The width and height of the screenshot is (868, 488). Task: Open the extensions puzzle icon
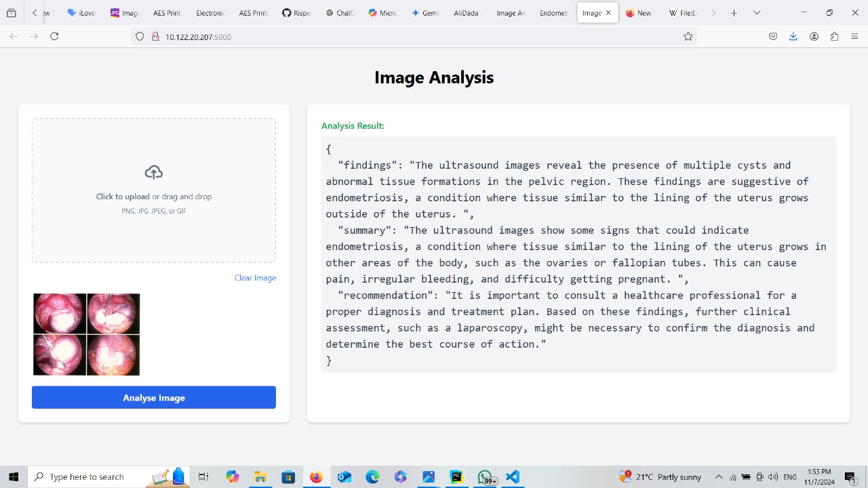coord(834,37)
